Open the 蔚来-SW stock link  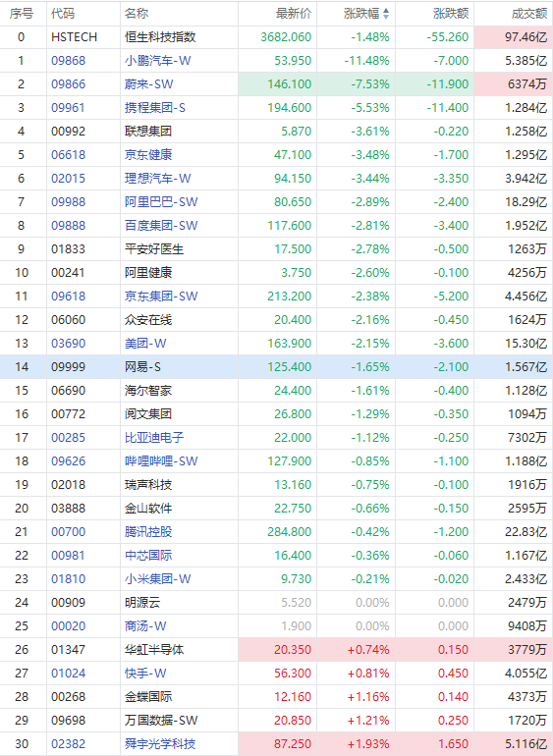pos(148,84)
